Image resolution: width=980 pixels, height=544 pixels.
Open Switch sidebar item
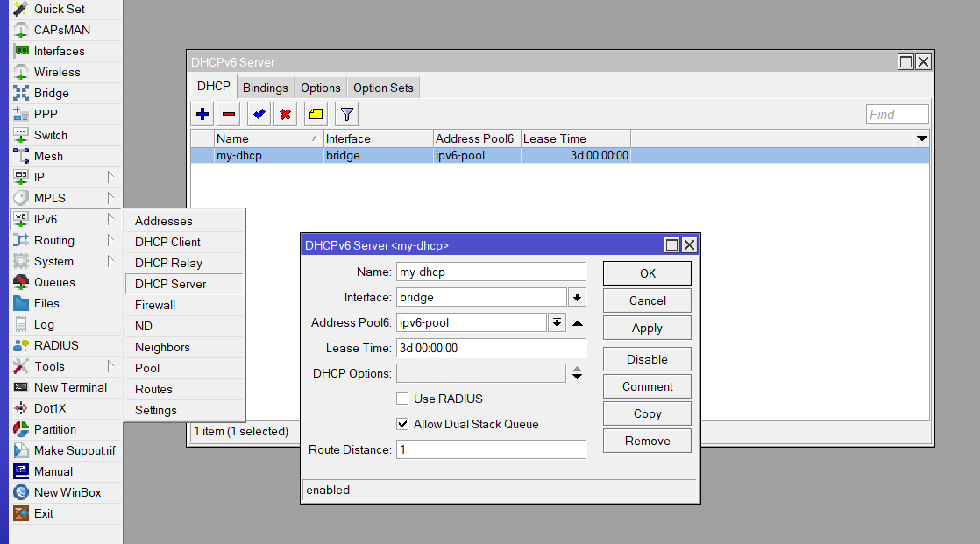[66, 135]
